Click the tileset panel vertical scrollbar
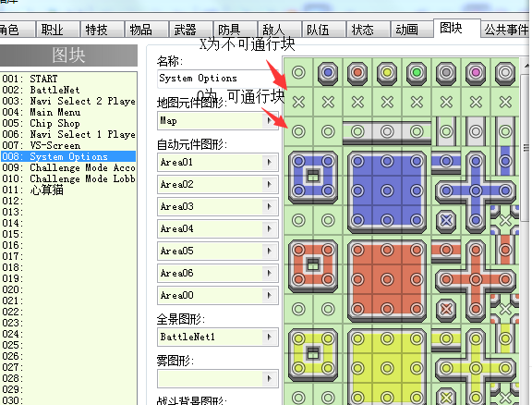 [x=526, y=148]
